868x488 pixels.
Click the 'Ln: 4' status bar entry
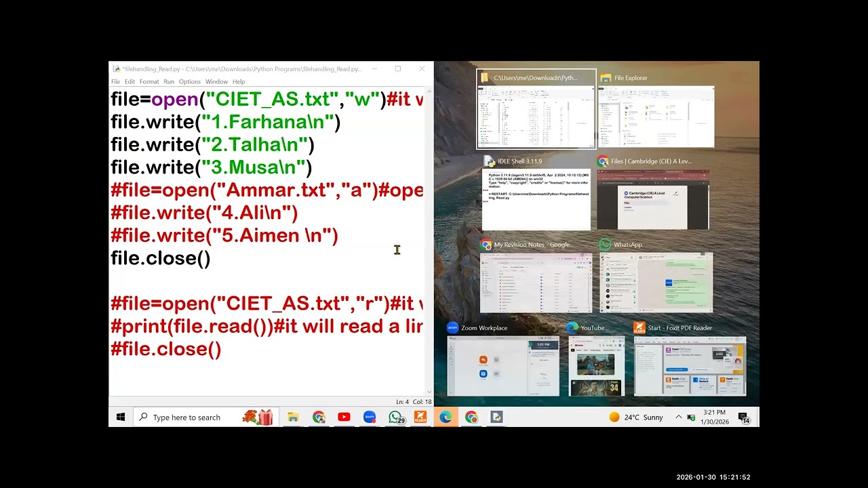point(402,402)
